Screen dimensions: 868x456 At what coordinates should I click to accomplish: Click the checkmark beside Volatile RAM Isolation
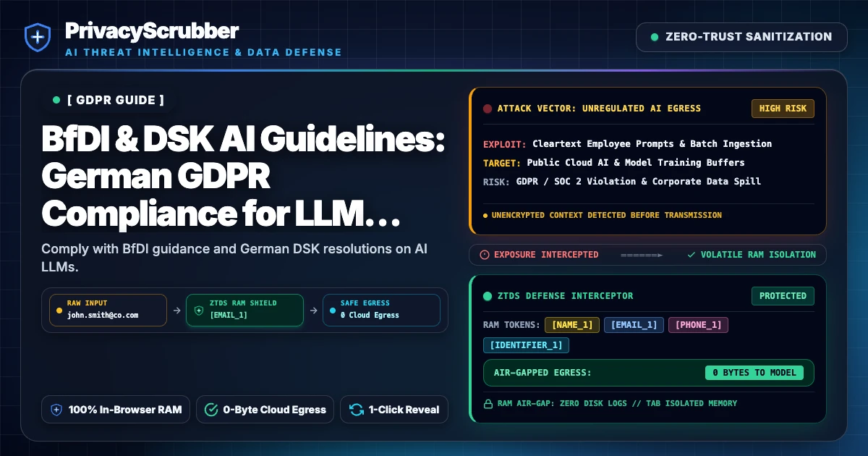pos(692,255)
